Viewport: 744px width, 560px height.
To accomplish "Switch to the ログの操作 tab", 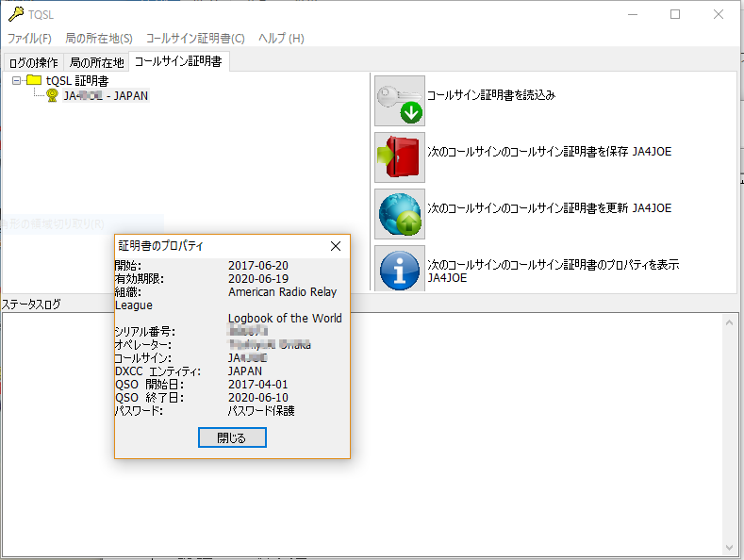I will coord(34,62).
